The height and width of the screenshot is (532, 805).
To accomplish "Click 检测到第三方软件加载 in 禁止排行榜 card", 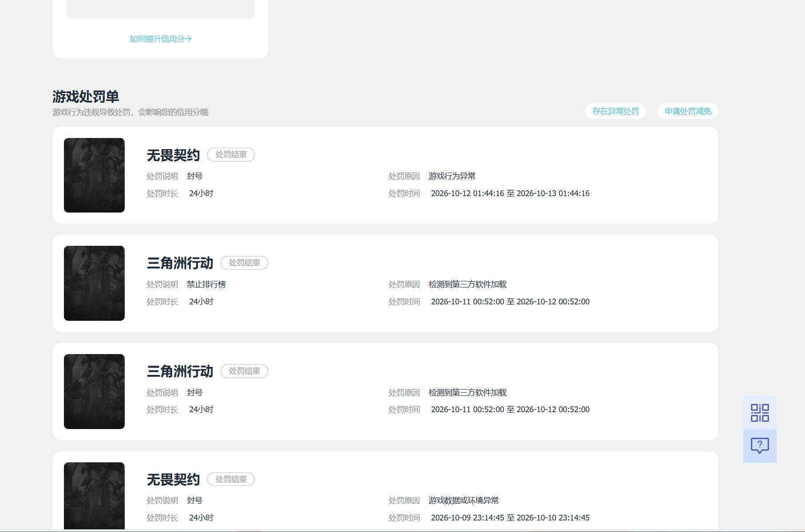I will [467, 284].
